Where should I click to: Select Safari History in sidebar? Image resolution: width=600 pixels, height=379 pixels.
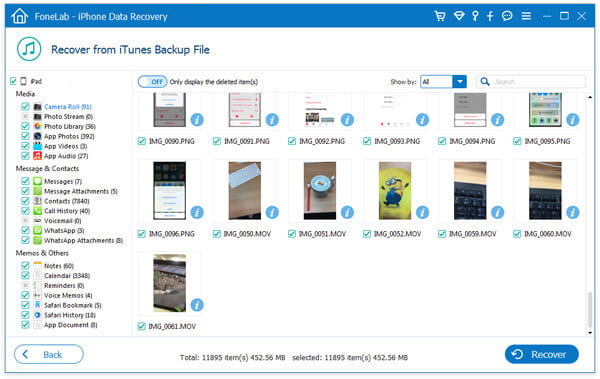pos(70,315)
